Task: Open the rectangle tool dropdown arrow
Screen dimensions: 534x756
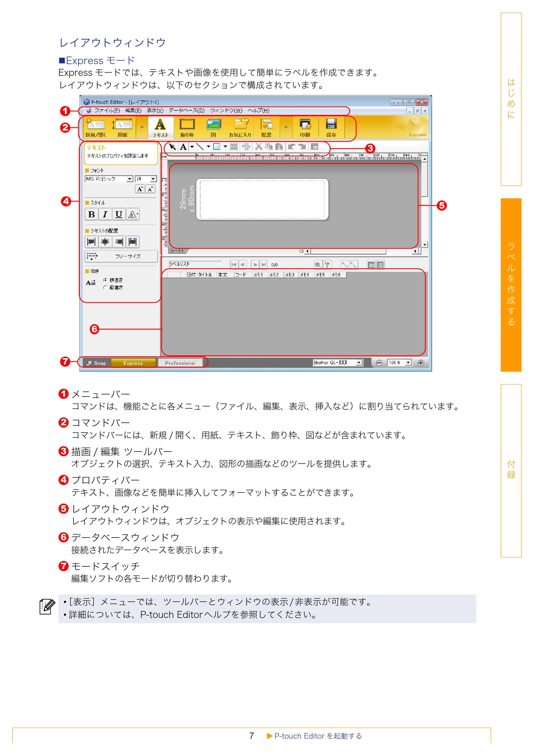Action: [x=225, y=147]
